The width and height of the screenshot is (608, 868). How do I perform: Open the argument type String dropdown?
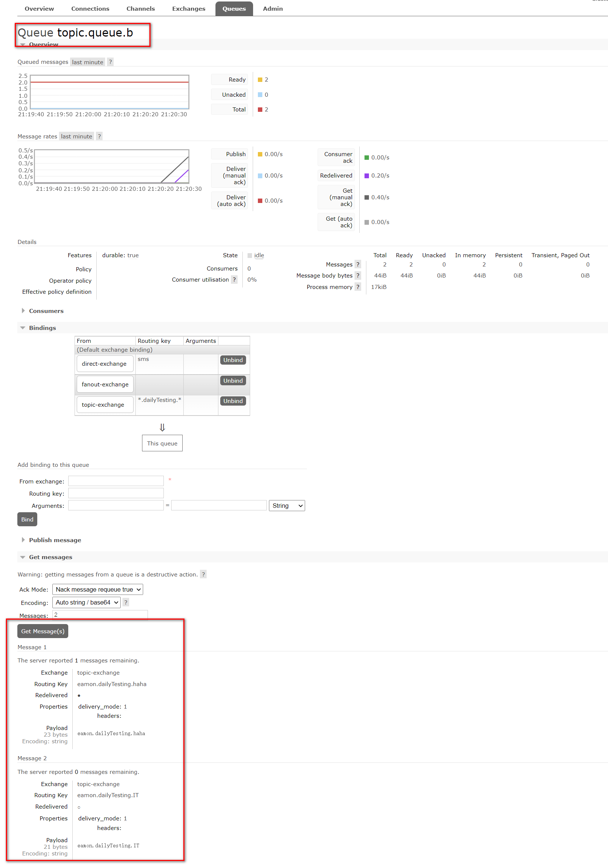coord(287,506)
